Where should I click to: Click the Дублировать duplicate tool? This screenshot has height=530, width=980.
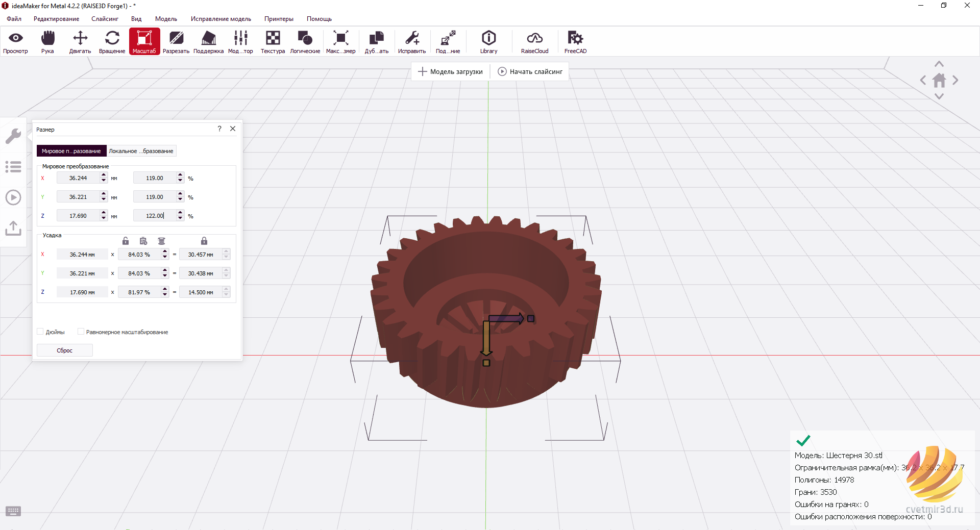coord(377,41)
